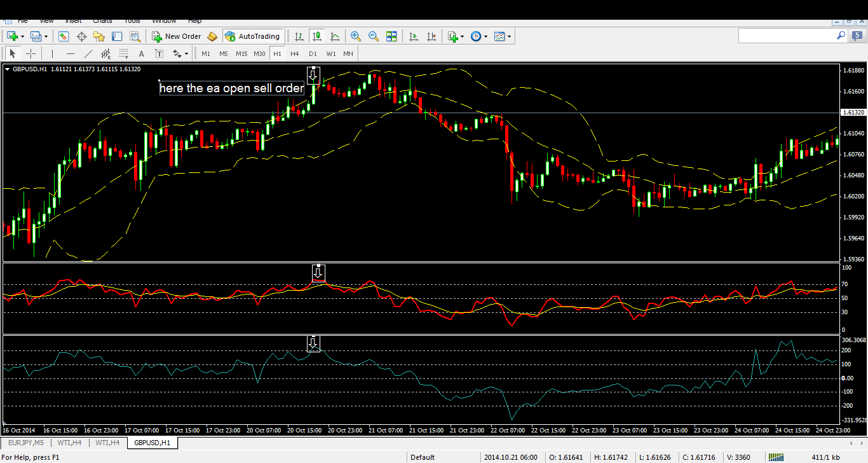The height and width of the screenshot is (463, 868).
Task: Open the GBPUSD,H1 chart title triangle
Action: pos(7,69)
